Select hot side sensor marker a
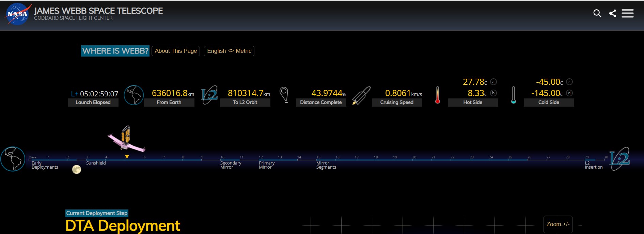The width and height of the screenshot is (644, 234). point(493,82)
